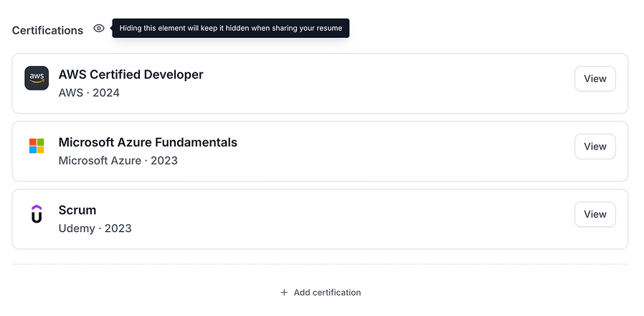The height and width of the screenshot is (316, 644).
Task: Select the Microsoft Azure Fundamentals title
Action: [x=148, y=142]
